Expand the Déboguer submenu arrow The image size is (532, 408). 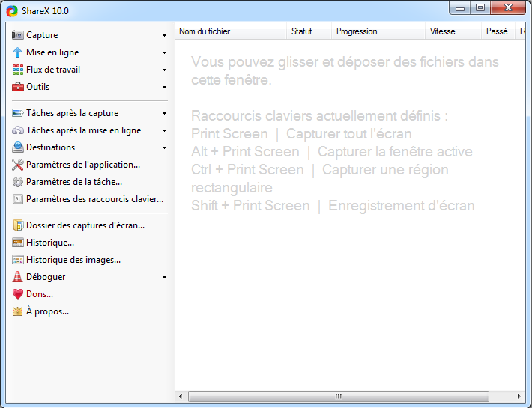pos(164,278)
